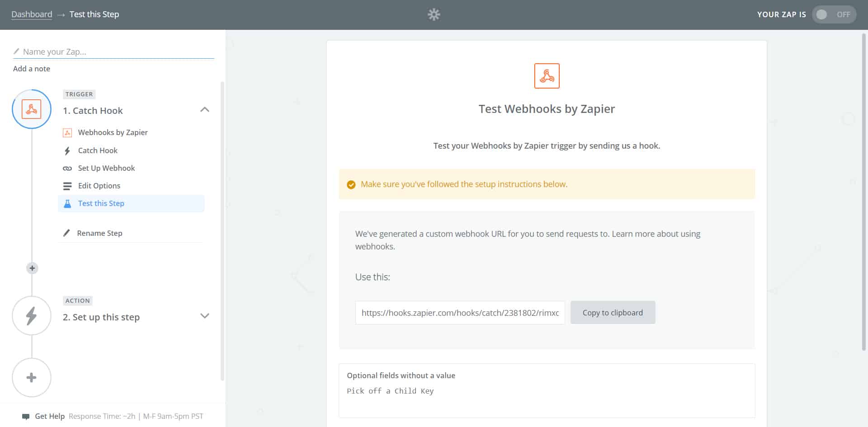This screenshot has width=868, height=427.
Task: Click the Zapier loading logo in header
Action: point(434,14)
